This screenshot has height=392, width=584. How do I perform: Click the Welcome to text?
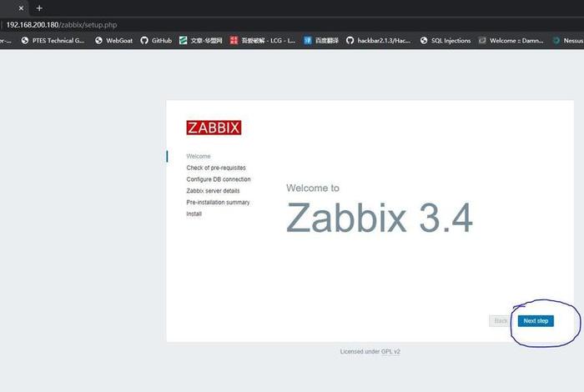313,188
